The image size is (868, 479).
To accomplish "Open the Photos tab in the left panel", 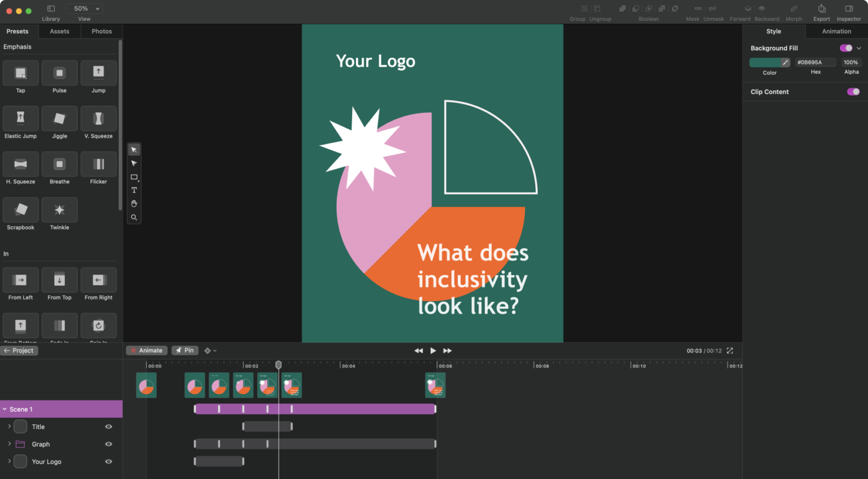I will point(101,31).
